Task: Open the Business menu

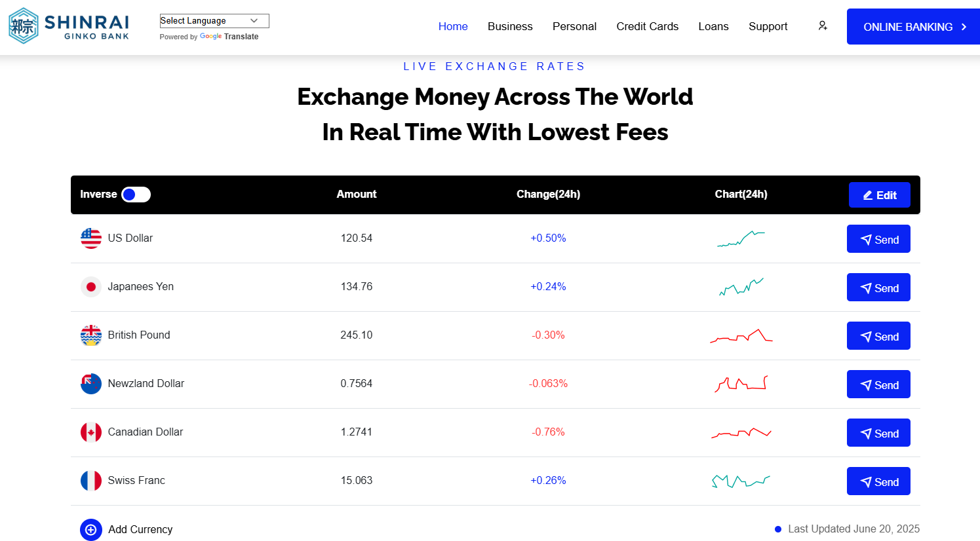Action: [x=510, y=26]
